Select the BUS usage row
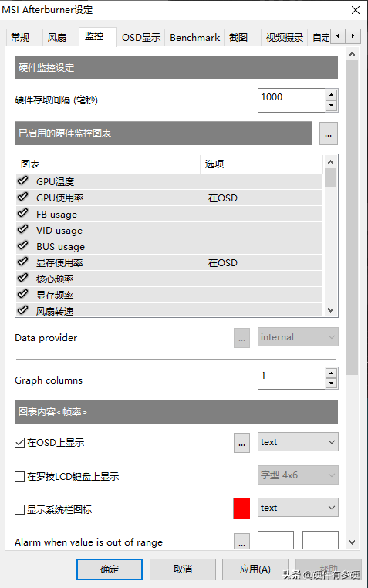368x588 pixels. tap(170, 247)
